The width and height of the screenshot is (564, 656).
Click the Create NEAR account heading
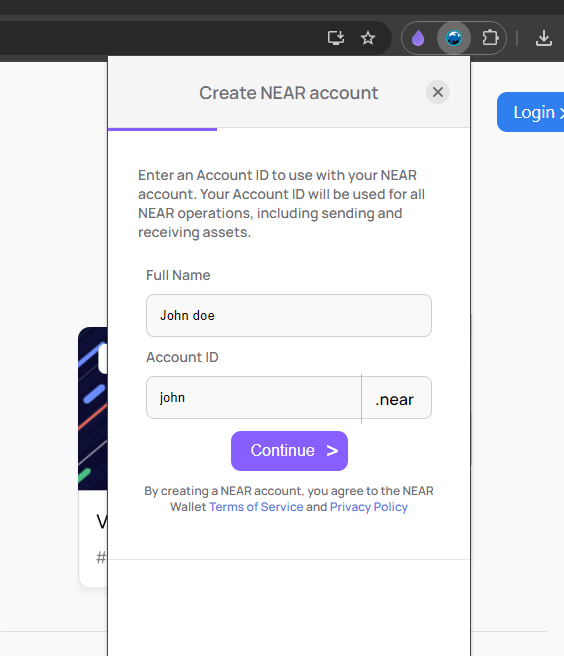(289, 93)
